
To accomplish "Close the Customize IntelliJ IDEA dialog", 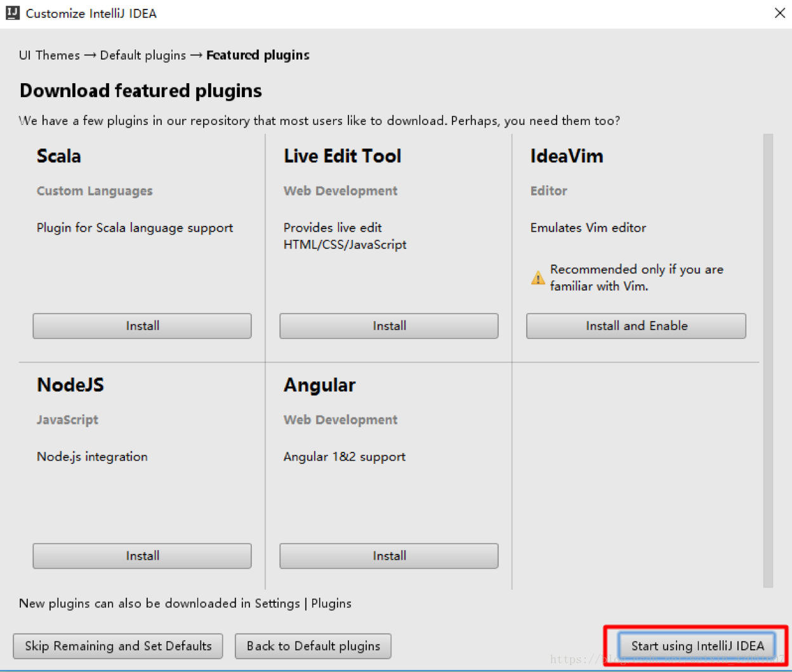I will point(780,13).
